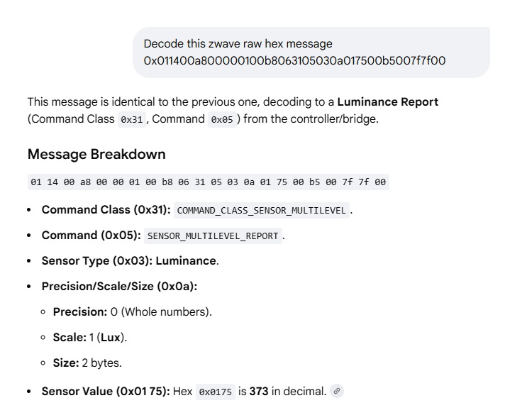
Task: Click the 'Command Class (0x31):' bullet label
Action: click(x=106, y=210)
